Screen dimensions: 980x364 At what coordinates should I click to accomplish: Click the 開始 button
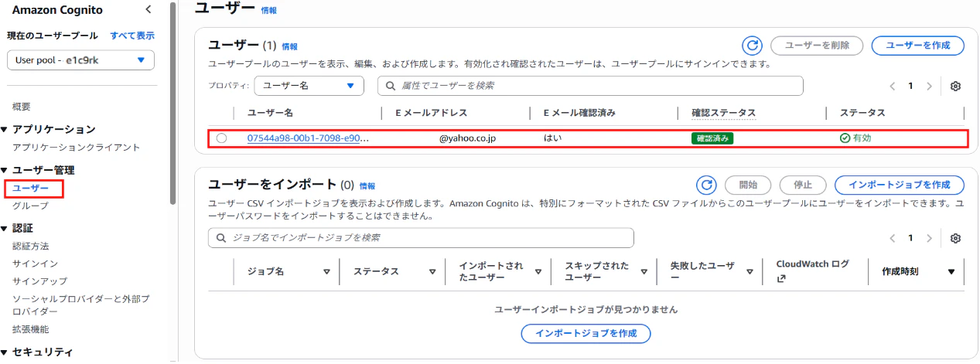(x=748, y=185)
